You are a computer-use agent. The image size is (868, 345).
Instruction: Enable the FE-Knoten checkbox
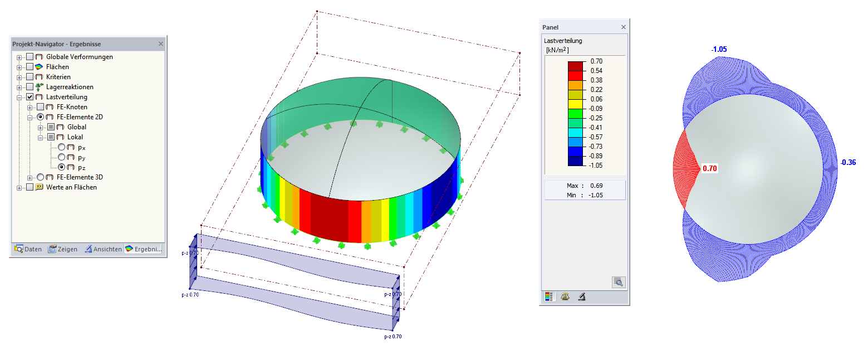coord(40,107)
